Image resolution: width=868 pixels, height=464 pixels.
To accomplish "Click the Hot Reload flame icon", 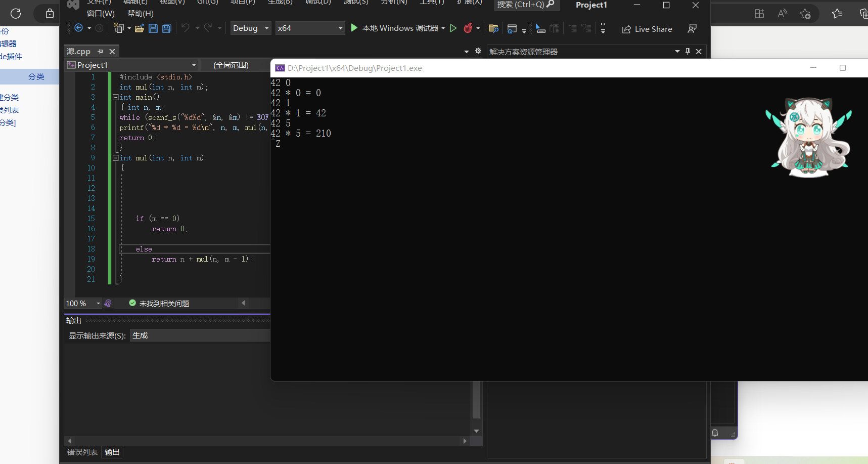I will 468,28.
